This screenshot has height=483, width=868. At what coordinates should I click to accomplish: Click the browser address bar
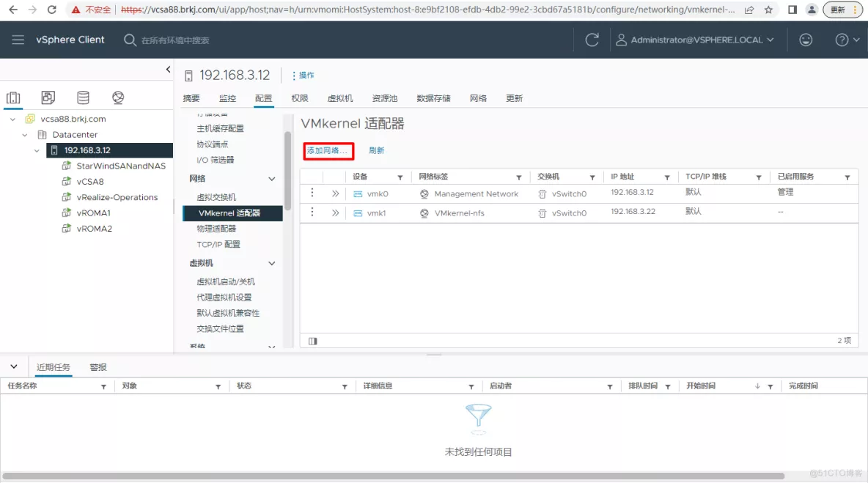tap(427, 10)
